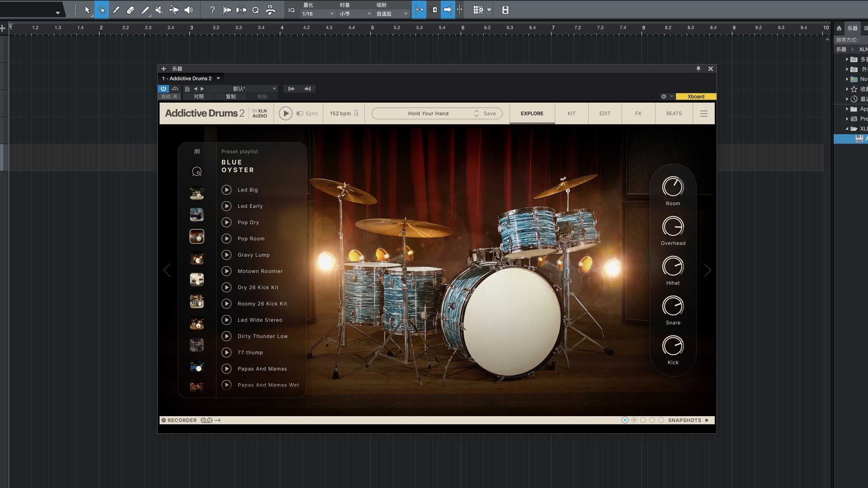Switch to the BEATS tab
Screen dimensions: 868x488
(x=674, y=113)
